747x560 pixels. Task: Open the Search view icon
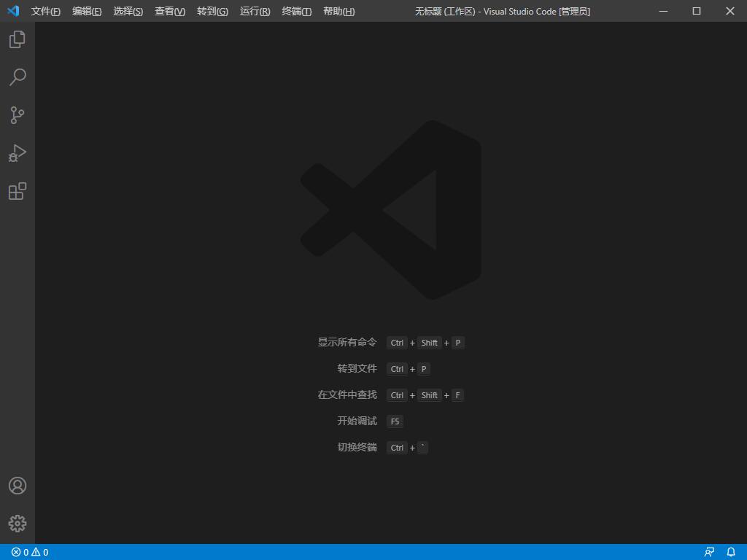click(x=18, y=77)
